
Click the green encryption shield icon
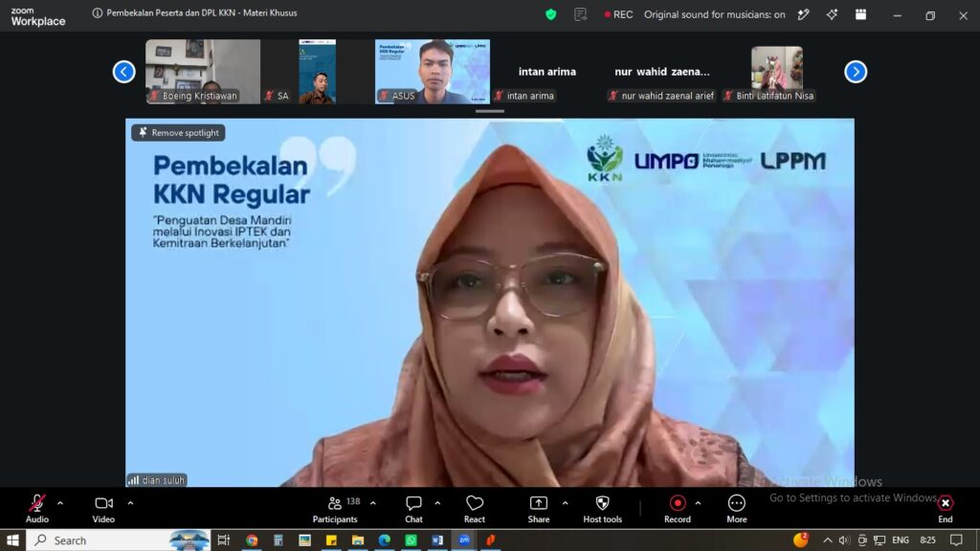[x=550, y=14]
